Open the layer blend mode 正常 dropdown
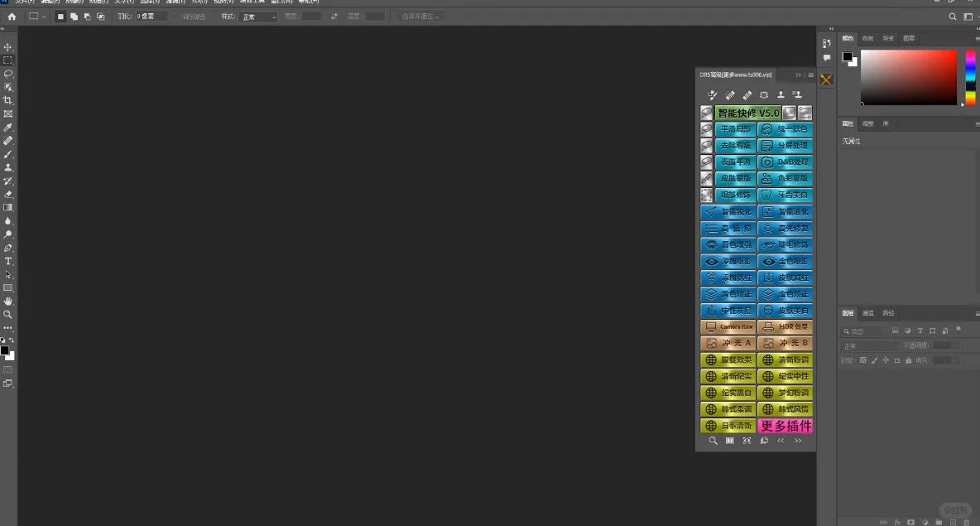The image size is (980, 526). [x=870, y=346]
